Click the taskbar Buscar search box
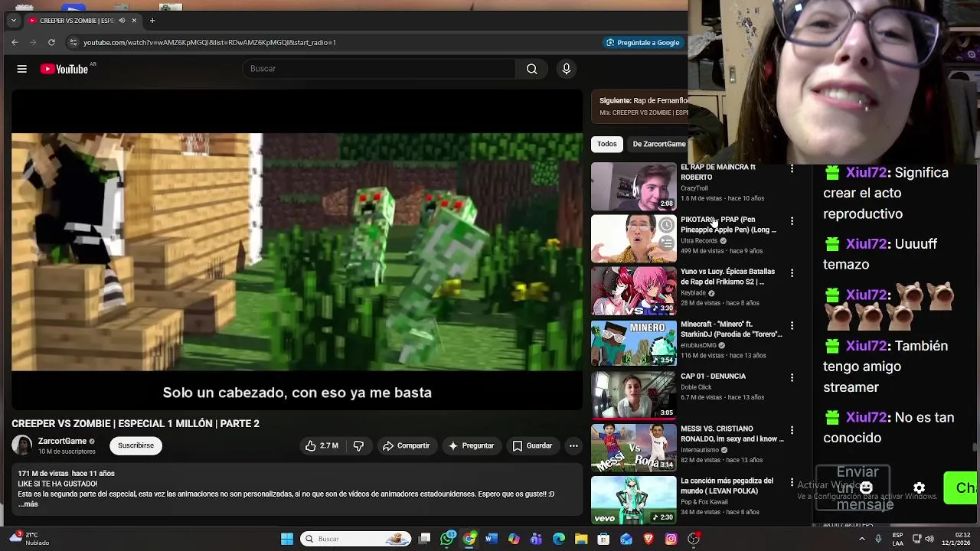 tap(356, 539)
